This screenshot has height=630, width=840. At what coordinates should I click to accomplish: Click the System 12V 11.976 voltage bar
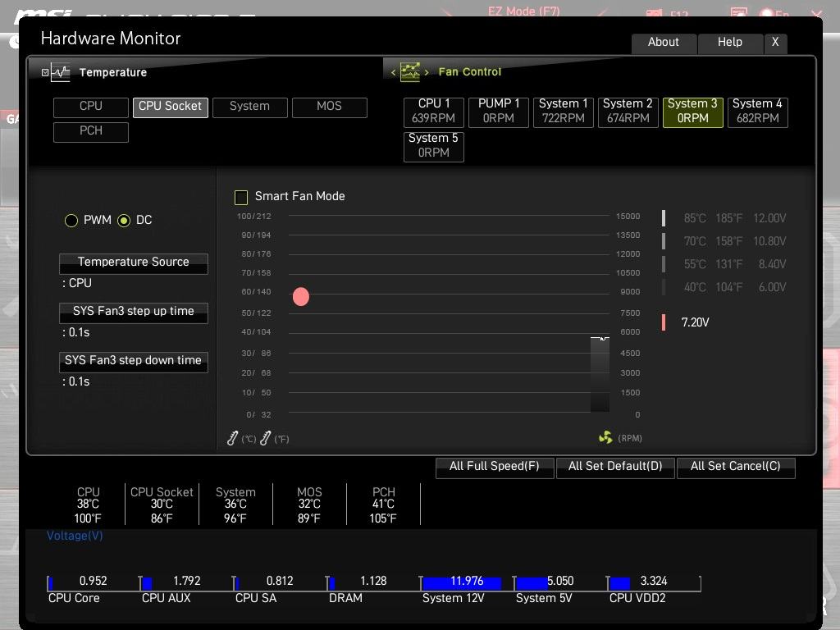coord(467,583)
